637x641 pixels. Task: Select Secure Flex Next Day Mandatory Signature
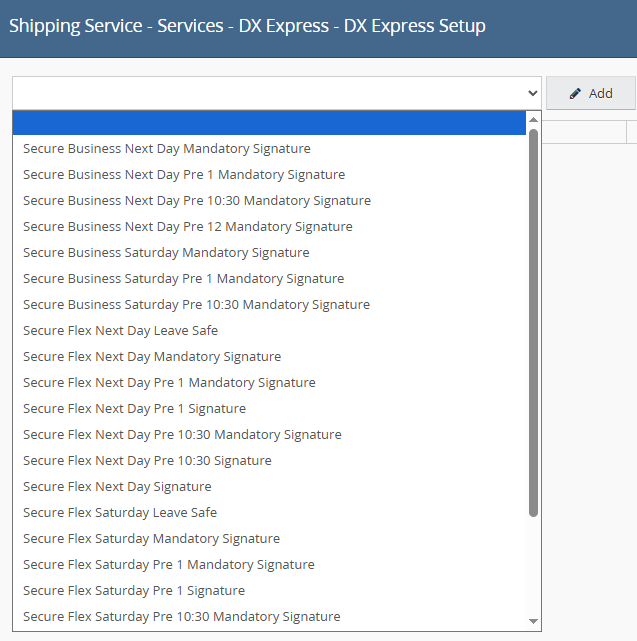(152, 357)
